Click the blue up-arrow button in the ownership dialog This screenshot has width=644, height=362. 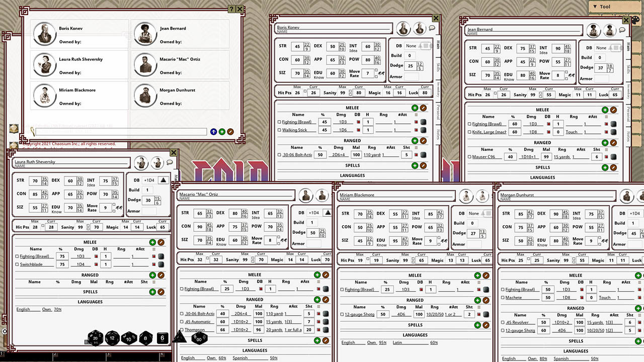click(213, 131)
